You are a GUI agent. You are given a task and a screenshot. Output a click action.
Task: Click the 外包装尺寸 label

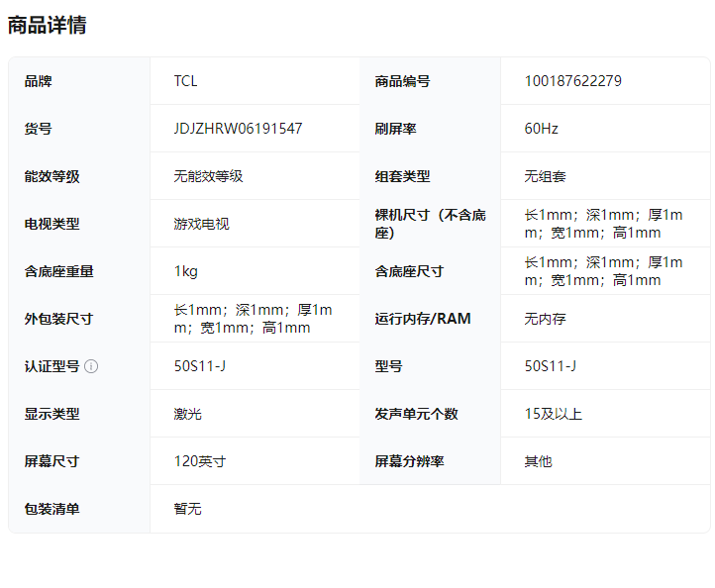point(58,319)
